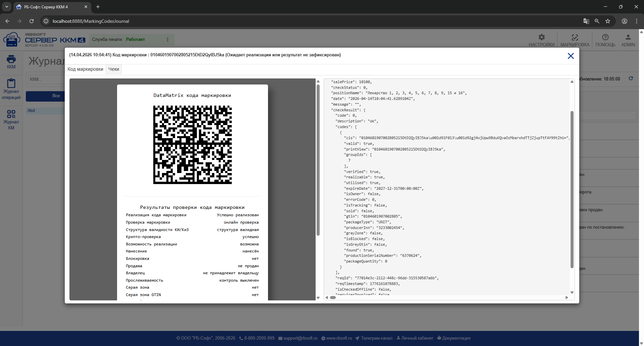Click the DataMatrix code image
The image size is (644, 346).
coord(193,145)
